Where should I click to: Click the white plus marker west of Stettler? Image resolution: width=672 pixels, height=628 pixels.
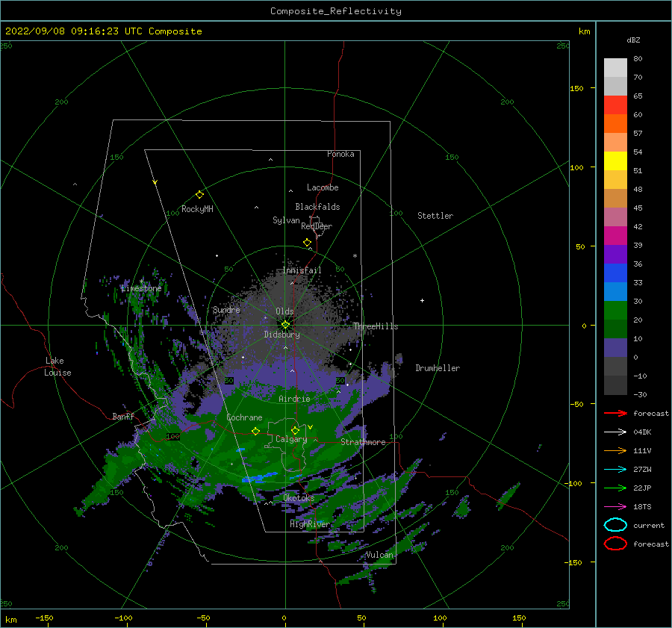(x=422, y=300)
